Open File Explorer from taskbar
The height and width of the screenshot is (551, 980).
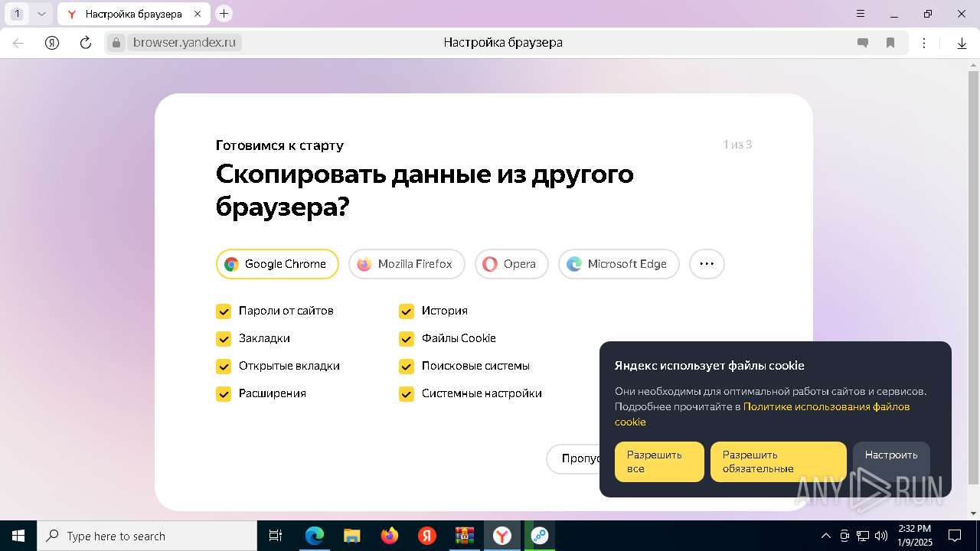coord(352,536)
